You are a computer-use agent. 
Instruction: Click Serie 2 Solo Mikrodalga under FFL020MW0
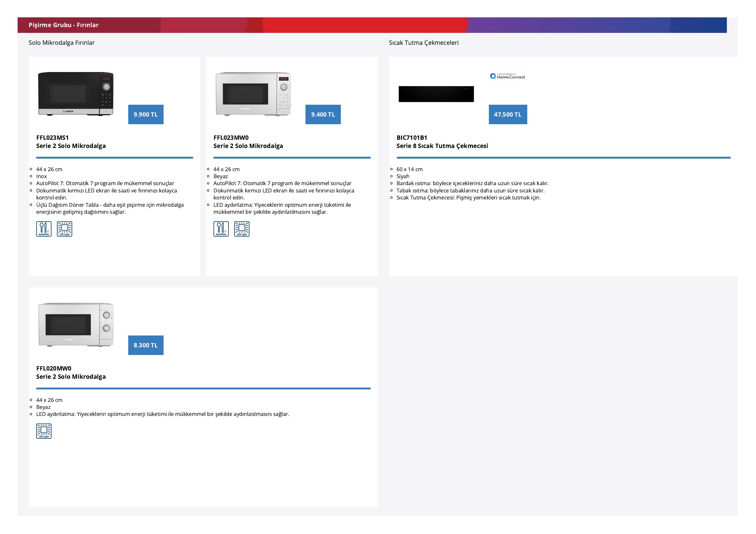(71, 376)
